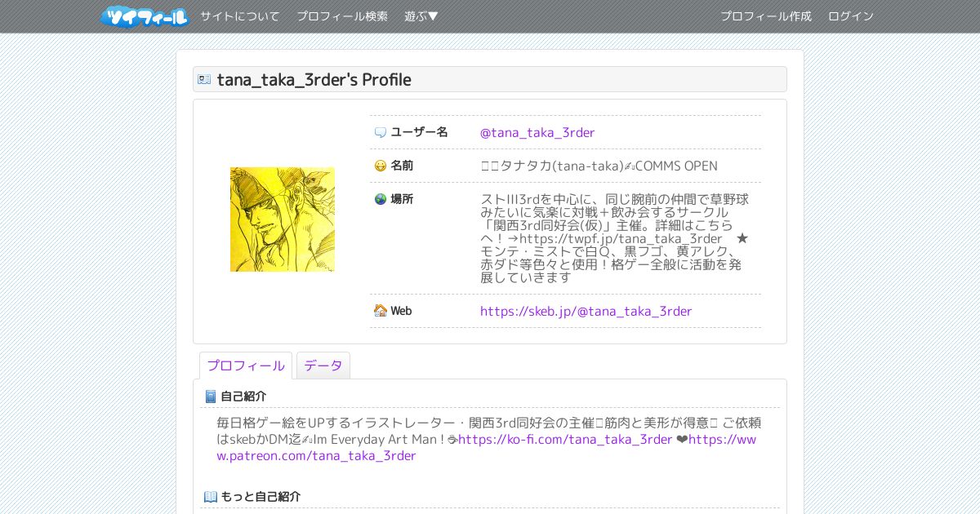Click the もっと自己紹介 section heading
Screen dimensions: 980x514
coord(261,497)
